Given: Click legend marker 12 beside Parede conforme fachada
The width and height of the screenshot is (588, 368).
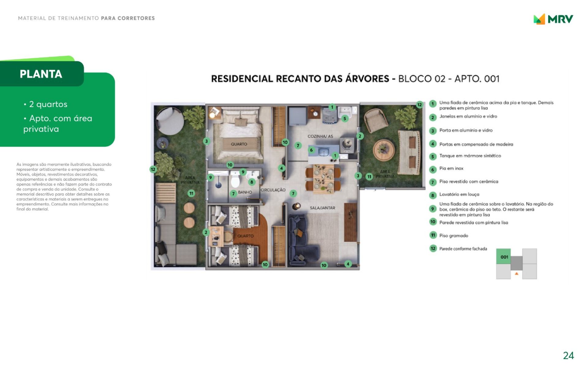Looking at the screenshot, I should tap(432, 248).
